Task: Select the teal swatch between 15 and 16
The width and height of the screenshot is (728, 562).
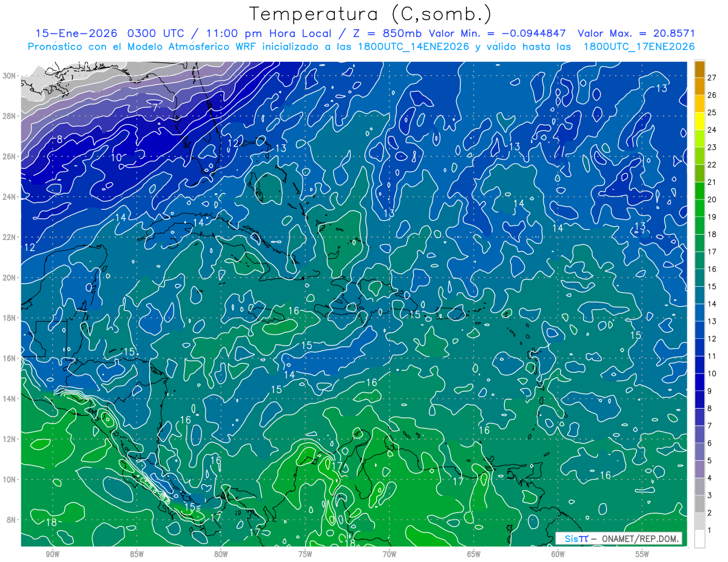Action: (x=699, y=278)
